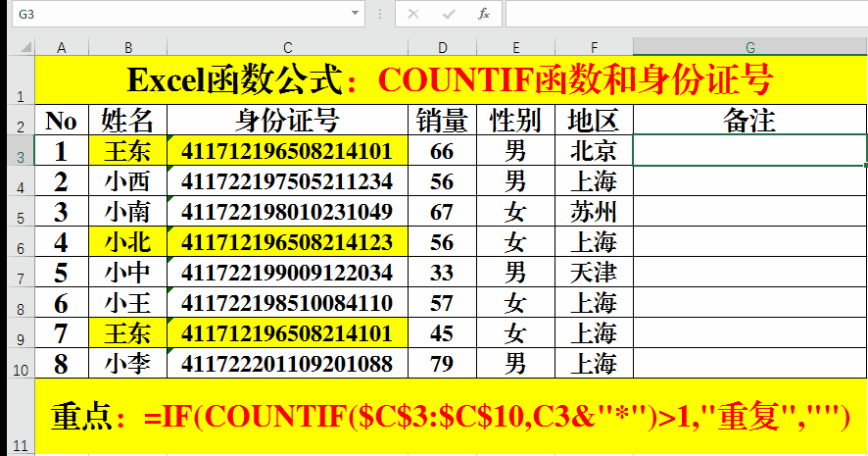Select row 1 header

pos(21,79)
